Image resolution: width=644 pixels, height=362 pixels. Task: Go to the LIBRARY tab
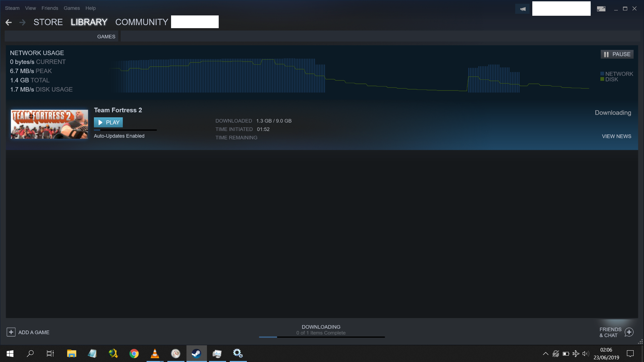pos(89,22)
